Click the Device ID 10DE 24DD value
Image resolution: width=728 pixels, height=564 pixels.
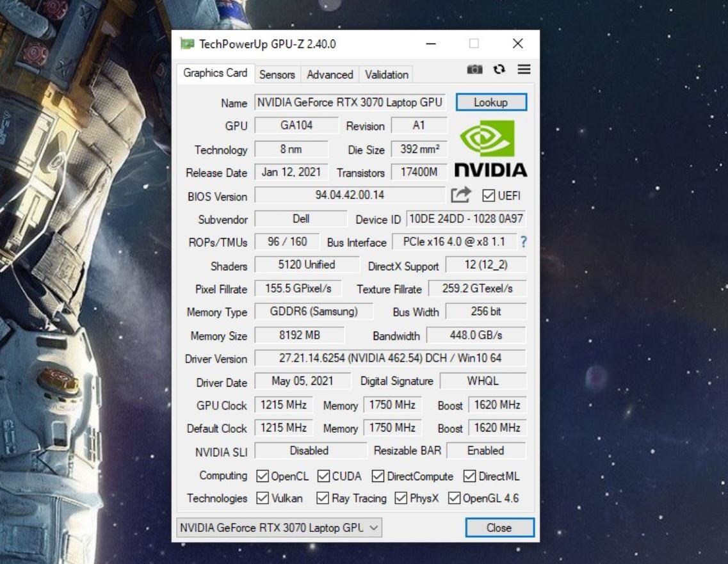[x=466, y=219]
